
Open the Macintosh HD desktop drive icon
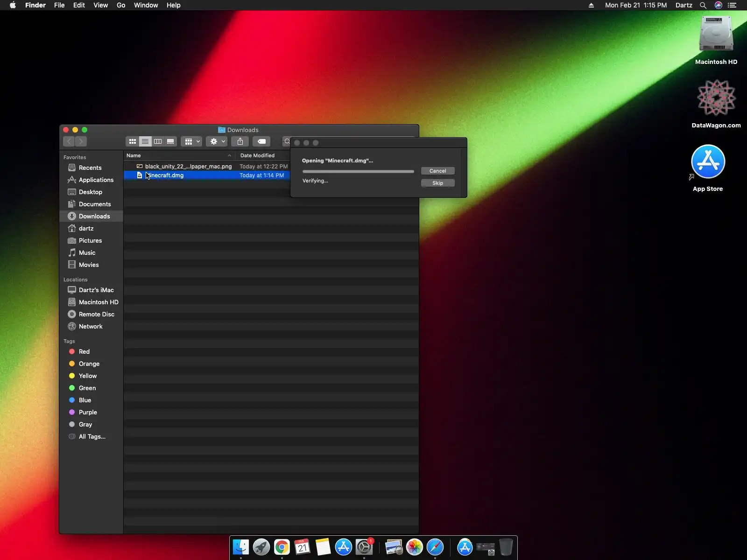click(716, 41)
